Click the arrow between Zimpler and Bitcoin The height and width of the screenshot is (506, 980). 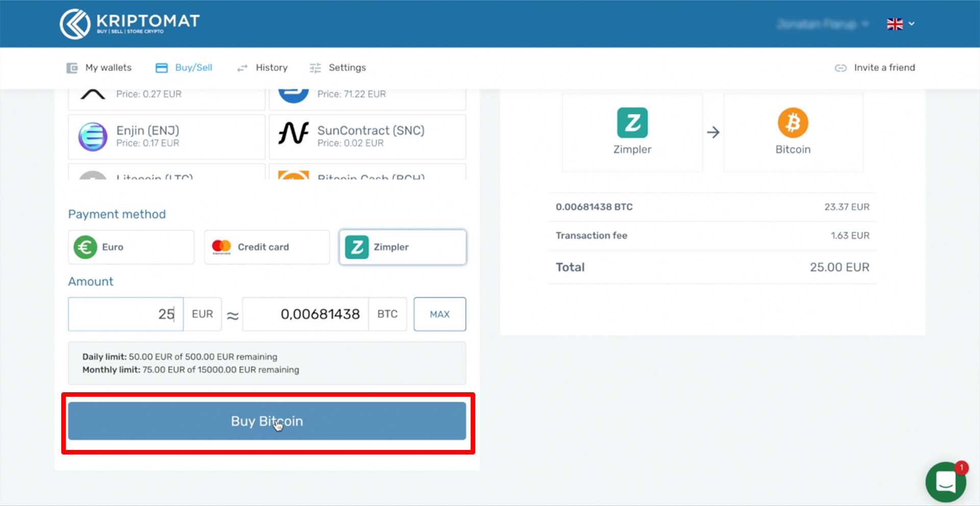click(713, 133)
